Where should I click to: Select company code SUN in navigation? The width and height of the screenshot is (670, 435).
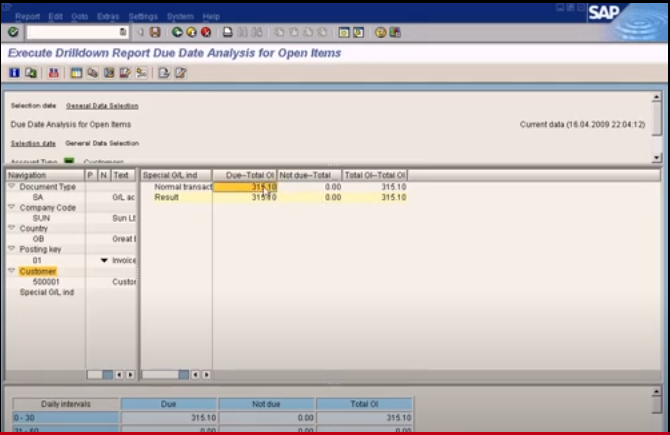click(x=41, y=218)
